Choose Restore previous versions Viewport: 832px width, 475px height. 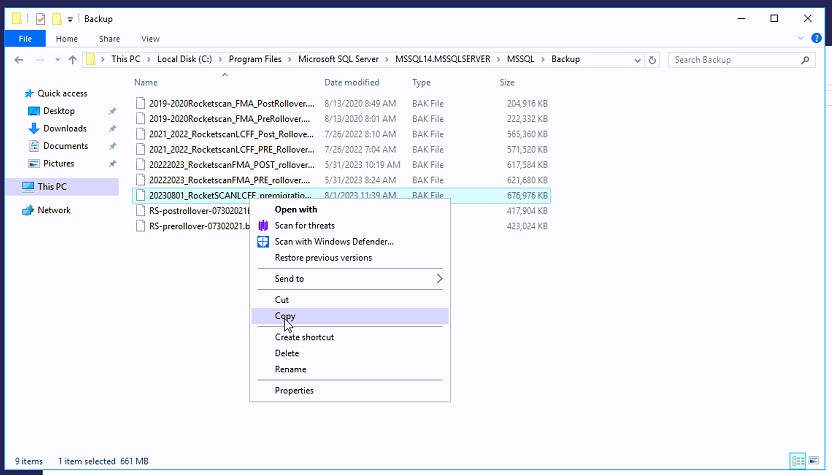323,258
